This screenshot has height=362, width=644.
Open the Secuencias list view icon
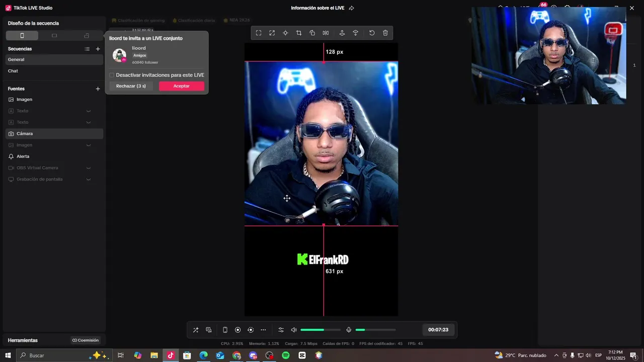[x=87, y=49]
